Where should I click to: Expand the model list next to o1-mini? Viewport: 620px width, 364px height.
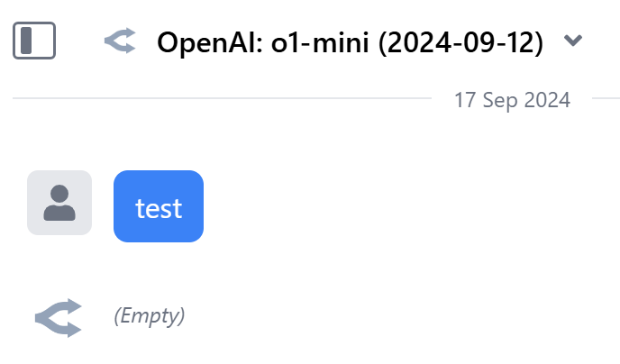572,41
